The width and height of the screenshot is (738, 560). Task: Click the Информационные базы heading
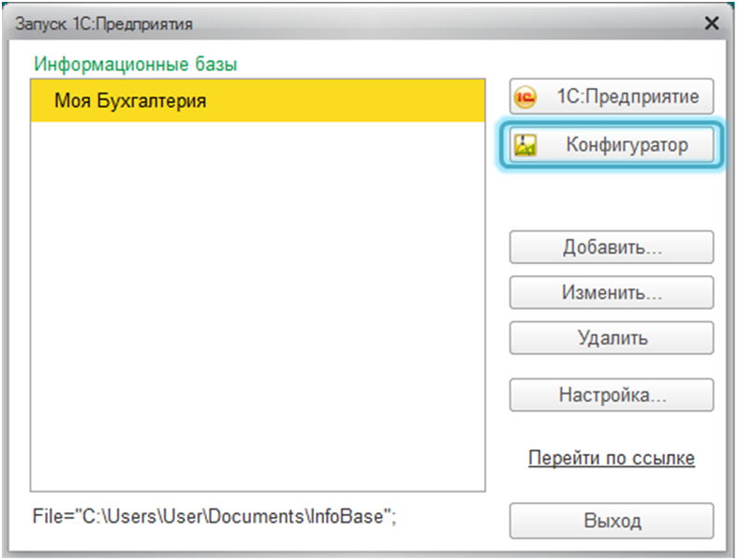tap(136, 64)
